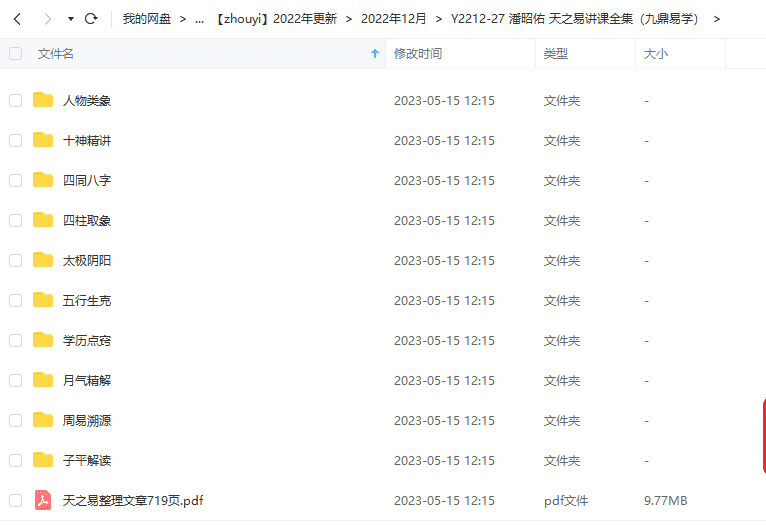Expand the chevron after the 九鼎易学 breadcrumb

tap(717, 19)
